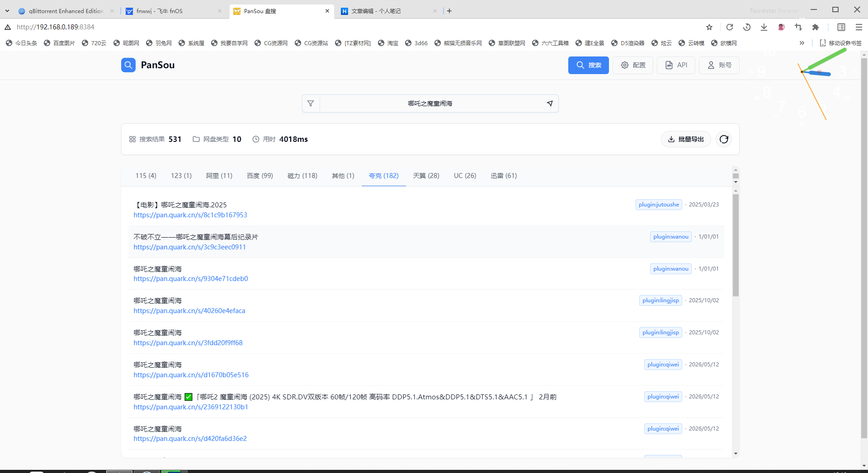868x473 pixels.
Task: Open the 账号 account button
Action: pos(719,65)
